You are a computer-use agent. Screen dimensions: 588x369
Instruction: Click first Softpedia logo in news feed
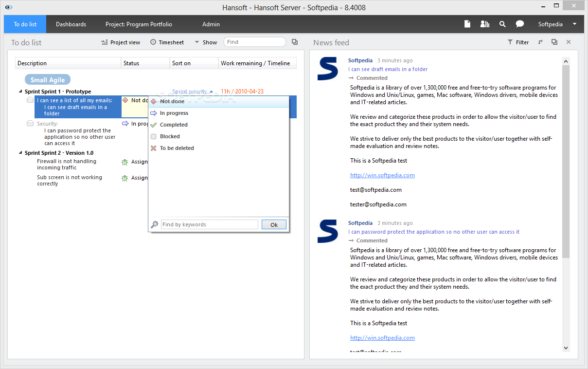click(328, 68)
